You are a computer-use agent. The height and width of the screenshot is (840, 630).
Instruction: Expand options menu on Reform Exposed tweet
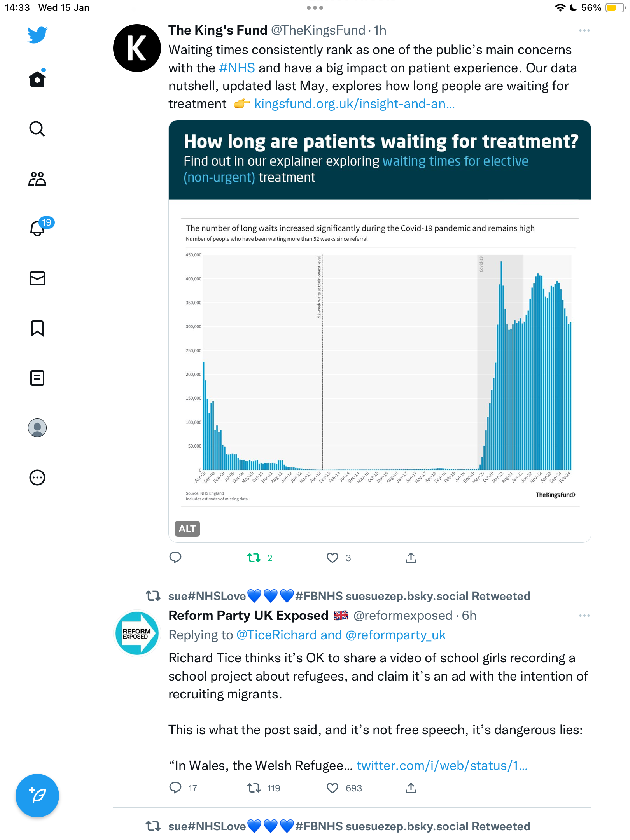[584, 616]
